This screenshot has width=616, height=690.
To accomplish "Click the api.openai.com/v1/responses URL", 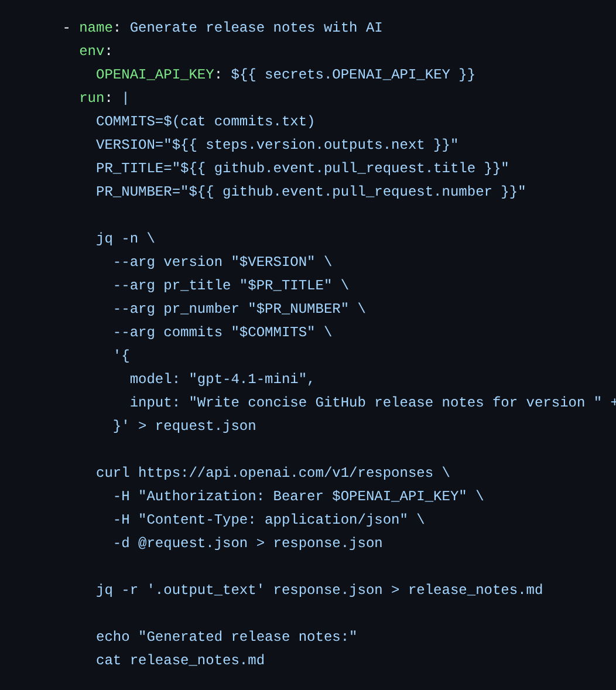I will click(x=286, y=473).
